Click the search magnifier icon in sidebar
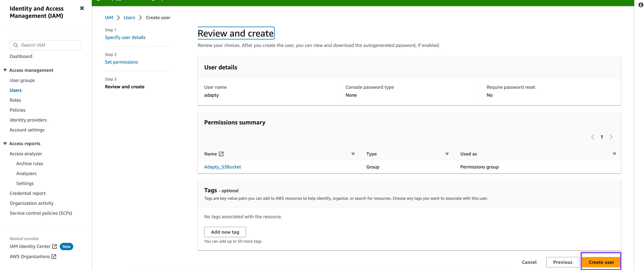This screenshot has width=644, height=270. click(15, 45)
